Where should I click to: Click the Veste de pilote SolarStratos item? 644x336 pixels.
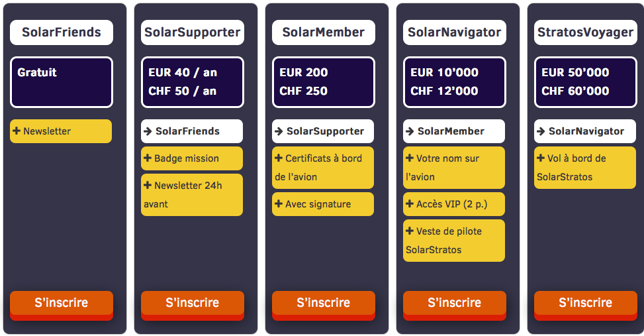[x=454, y=241]
